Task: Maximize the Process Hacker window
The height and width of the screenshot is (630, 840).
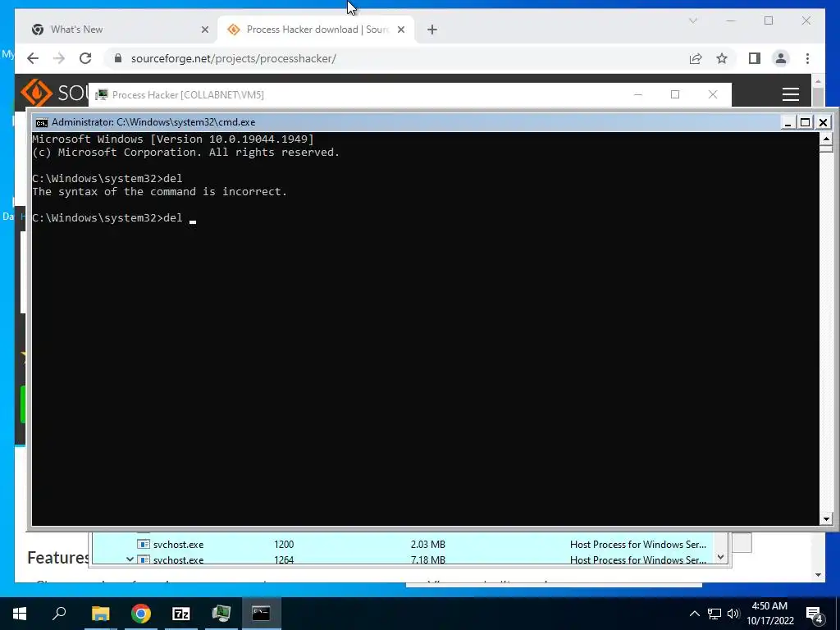Action: 675,94
